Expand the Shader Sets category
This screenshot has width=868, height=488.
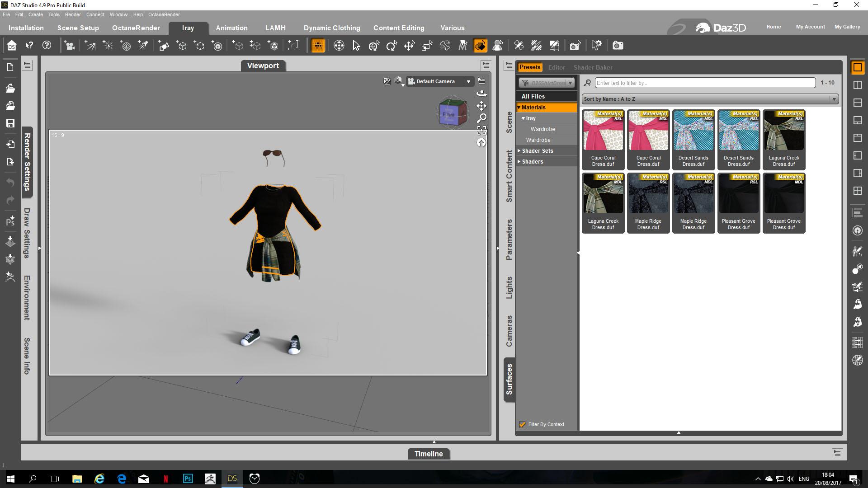click(519, 151)
